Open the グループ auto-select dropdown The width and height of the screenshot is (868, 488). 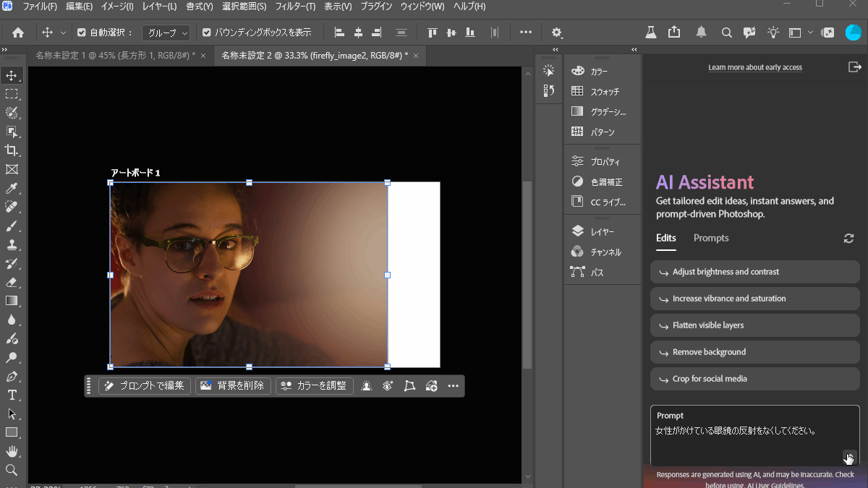[x=166, y=33]
